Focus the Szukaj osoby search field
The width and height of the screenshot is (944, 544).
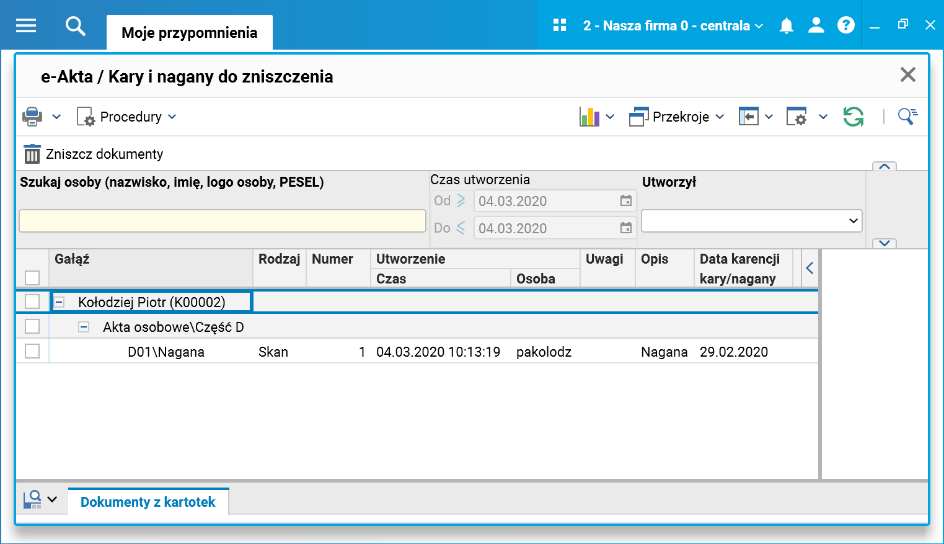click(x=223, y=221)
